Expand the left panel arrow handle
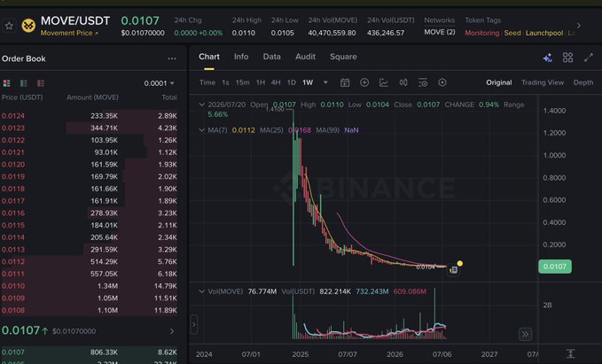The image size is (602, 364). click(x=194, y=324)
